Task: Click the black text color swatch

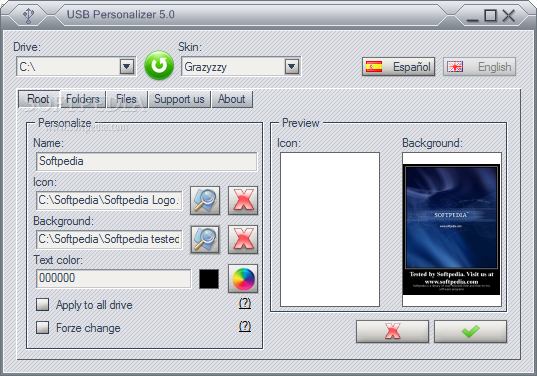Action: (x=209, y=279)
